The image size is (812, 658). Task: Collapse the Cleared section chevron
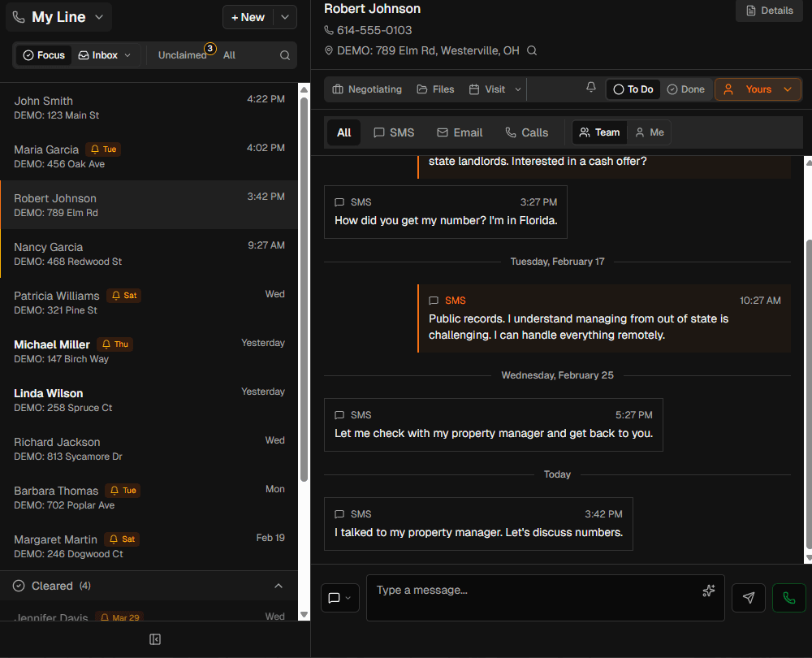pos(278,586)
